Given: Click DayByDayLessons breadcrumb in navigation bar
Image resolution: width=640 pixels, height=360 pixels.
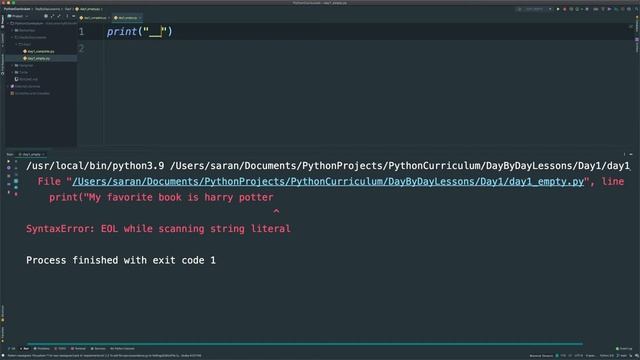Looking at the screenshot, I should click(47, 9).
